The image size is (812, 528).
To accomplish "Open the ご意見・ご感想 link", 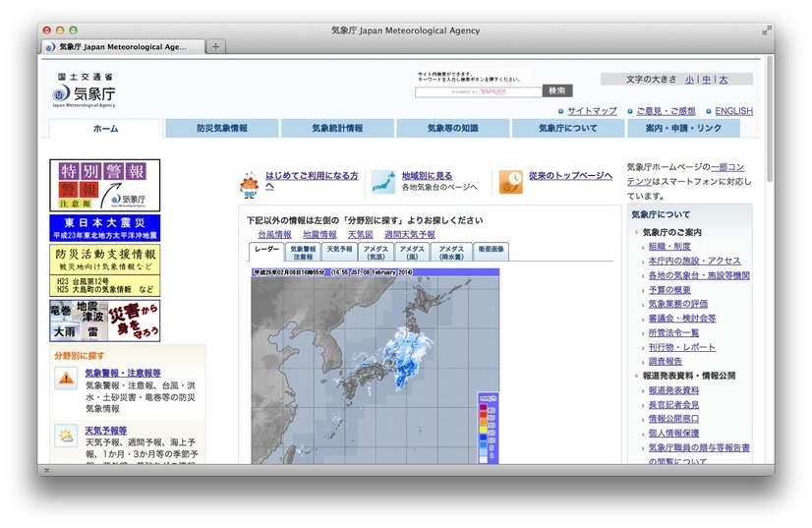I will [666, 111].
